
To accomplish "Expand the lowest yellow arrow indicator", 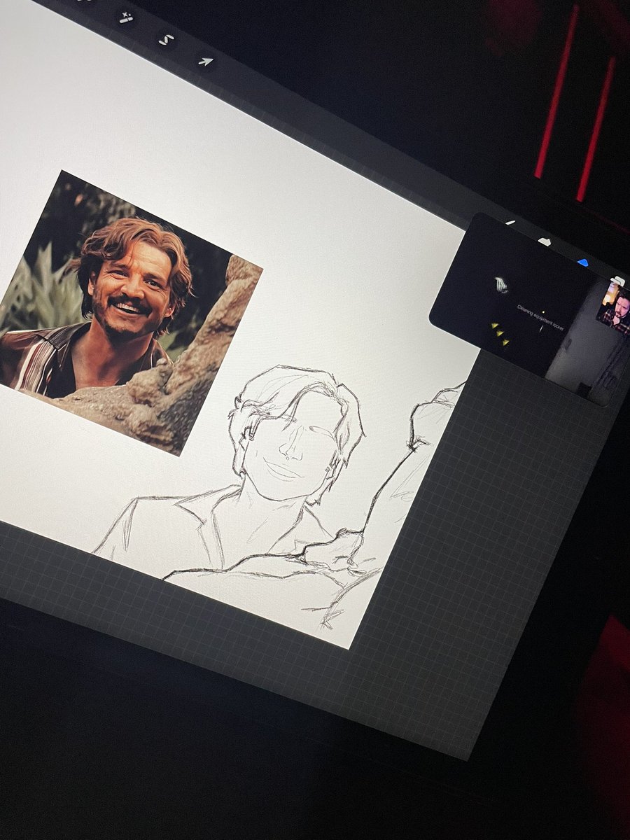I will click(x=505, y=342).
